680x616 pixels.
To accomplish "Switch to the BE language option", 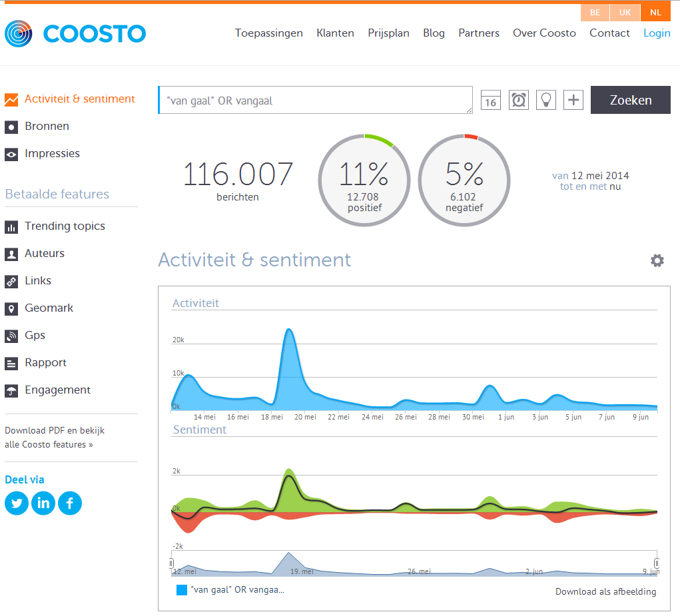I will pyautogui.click(x=595, y=13).
